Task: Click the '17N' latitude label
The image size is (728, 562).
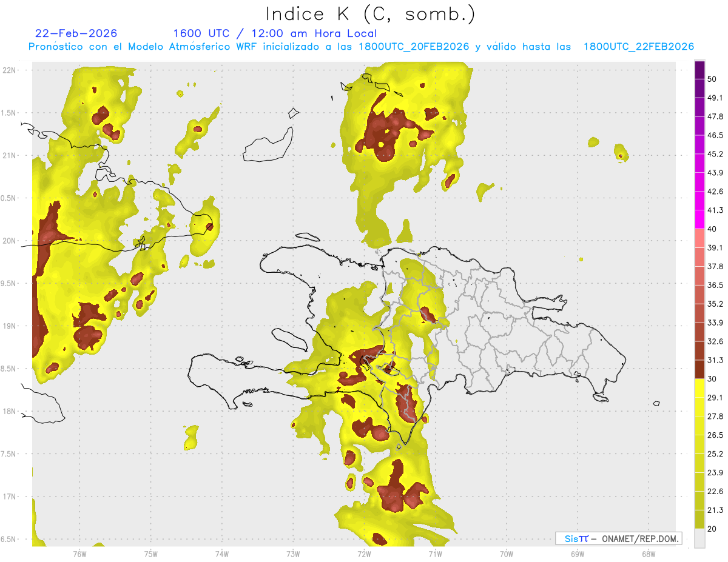Action: click(x=10, y=497)
